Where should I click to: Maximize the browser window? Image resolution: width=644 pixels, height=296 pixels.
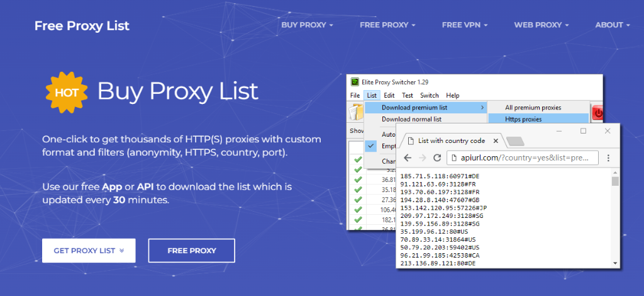pyautogui.click(x=583, y=131)
